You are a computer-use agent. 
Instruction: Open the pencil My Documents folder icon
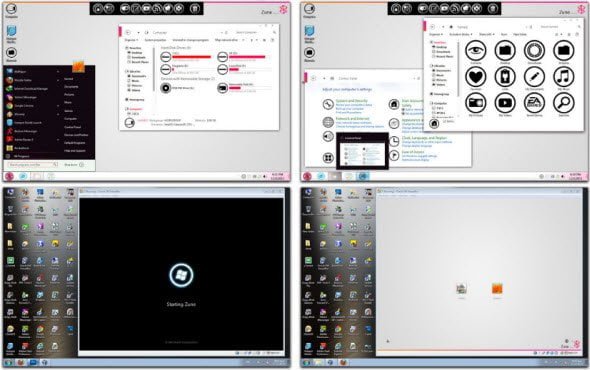click(x=534, y=77)
